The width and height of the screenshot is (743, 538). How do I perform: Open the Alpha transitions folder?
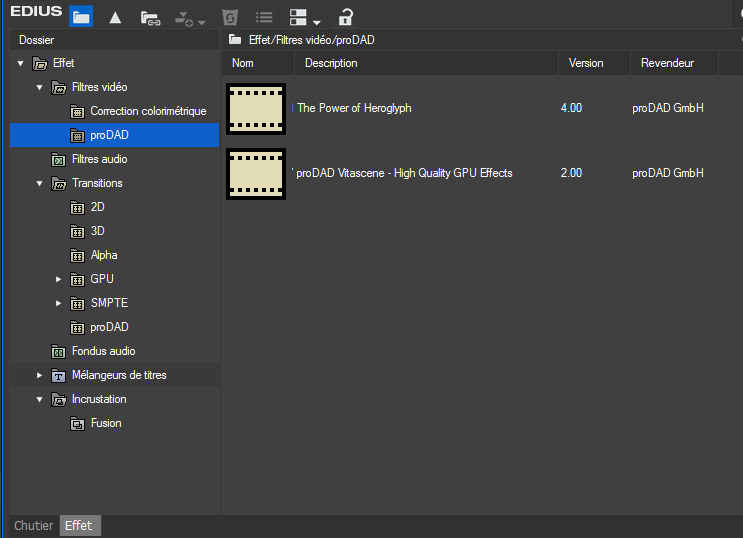point(104,255)
